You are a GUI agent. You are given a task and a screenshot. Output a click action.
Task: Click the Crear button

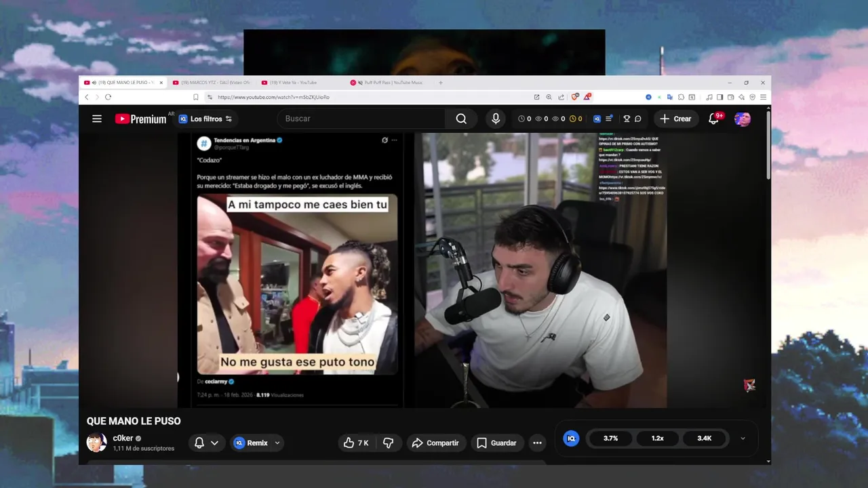675,119
